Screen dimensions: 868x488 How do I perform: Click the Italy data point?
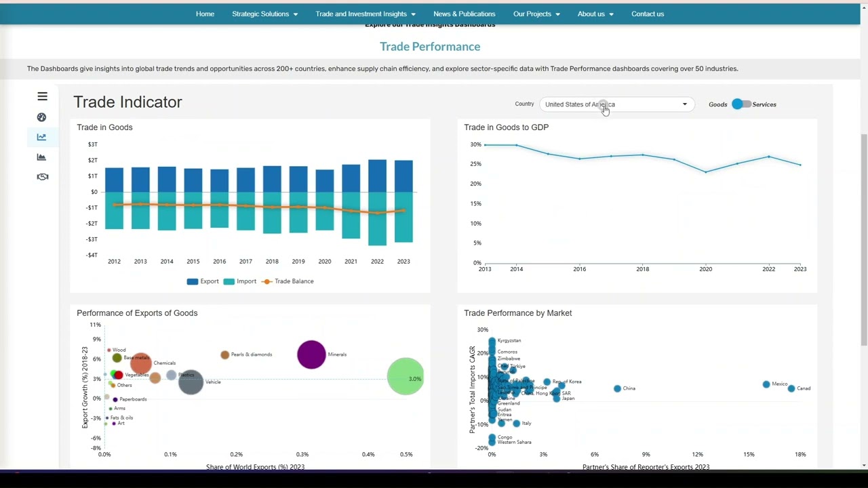pyautogui.click(x=517, y=423)
